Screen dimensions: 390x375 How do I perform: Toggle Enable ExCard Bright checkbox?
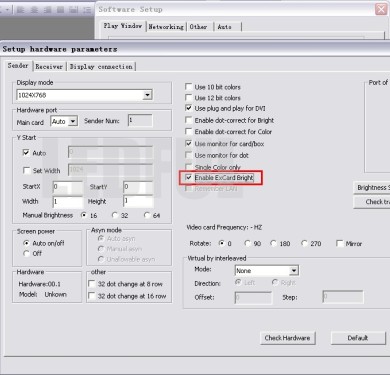coord(189,178)
